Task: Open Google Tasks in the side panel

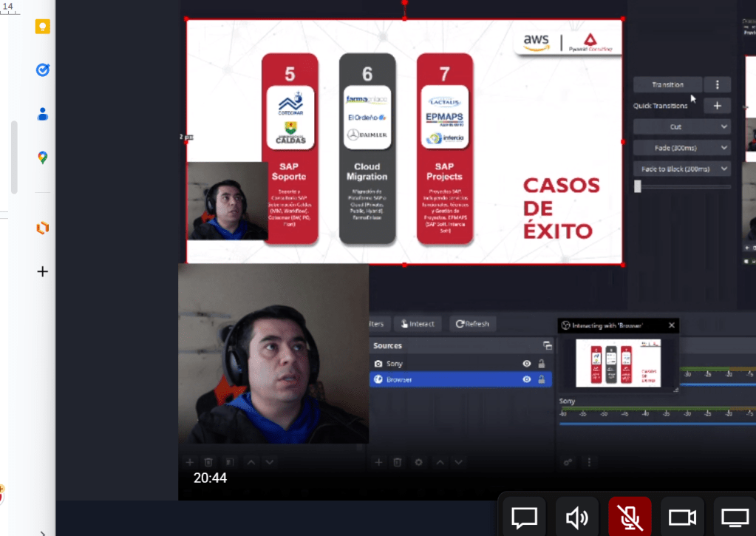Action: pyautogui.click(x=42, y=70)
